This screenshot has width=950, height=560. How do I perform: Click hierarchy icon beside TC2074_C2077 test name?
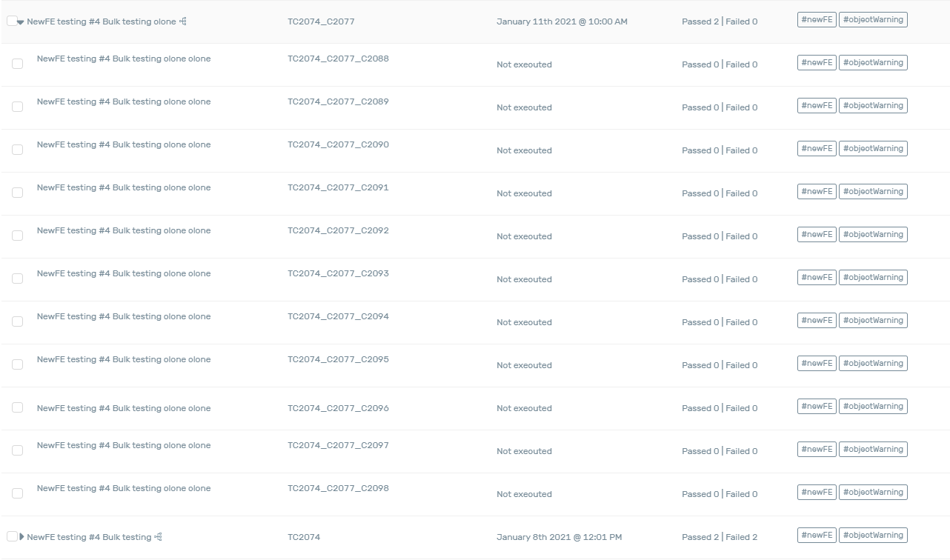183,21
